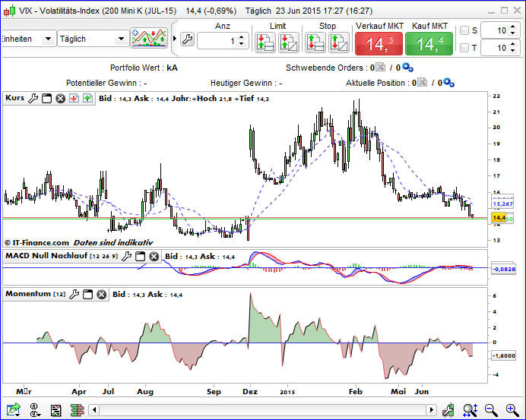The width and height of the screenshot is (526, 420).
Task: Enable the S checkbox
Action: pos(464,30)
